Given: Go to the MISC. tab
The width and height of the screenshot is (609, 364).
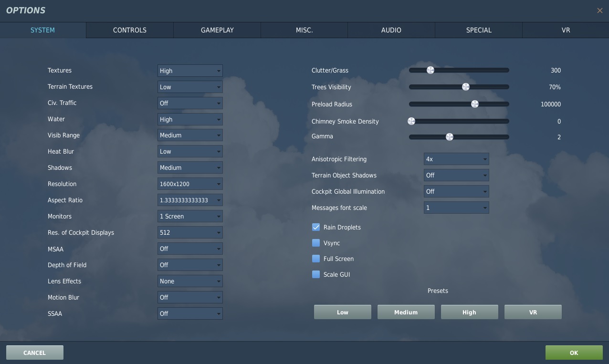Looking at the screenshot, I should pyautogui.click(x=304, y=30).
